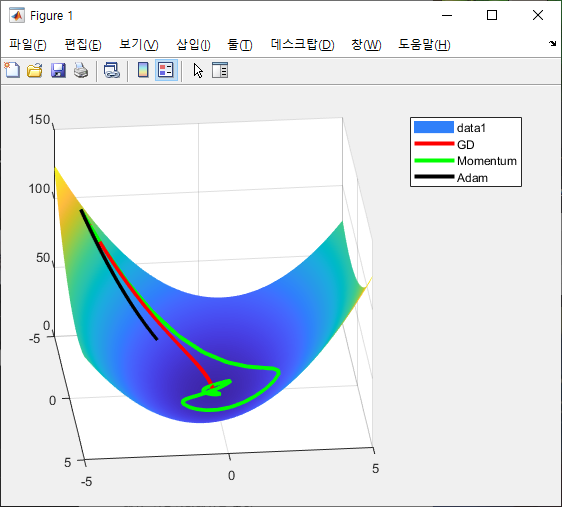Open the 보기(V) menu

[139, 45]
